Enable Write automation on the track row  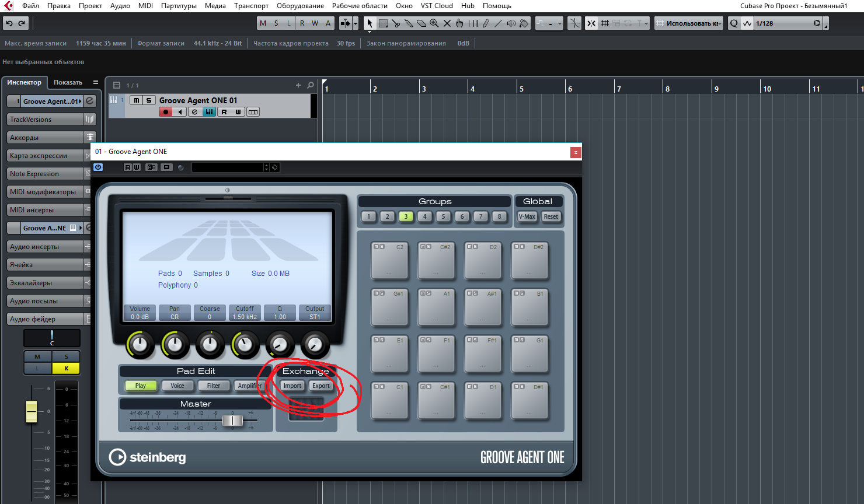coord(238,112)
